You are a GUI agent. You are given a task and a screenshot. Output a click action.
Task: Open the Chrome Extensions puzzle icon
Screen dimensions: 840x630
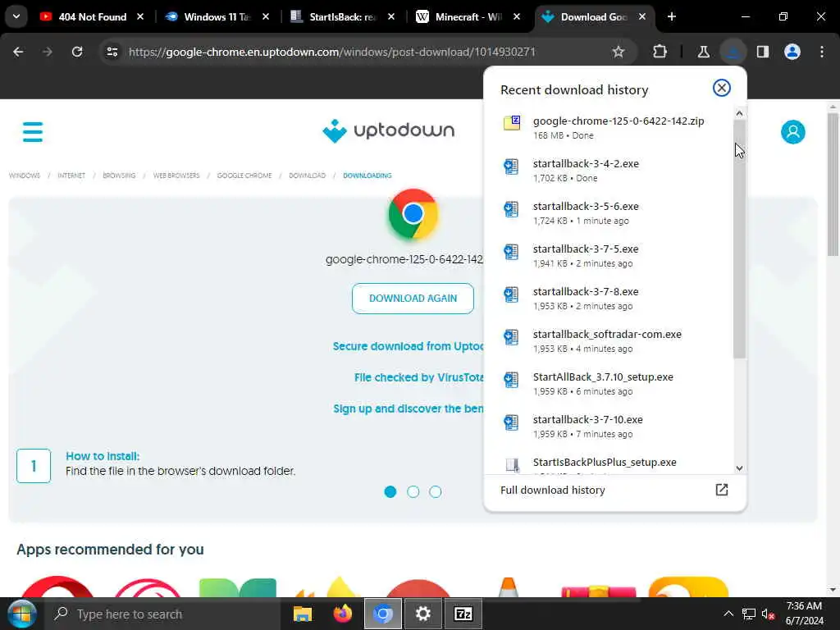(660, 52)
